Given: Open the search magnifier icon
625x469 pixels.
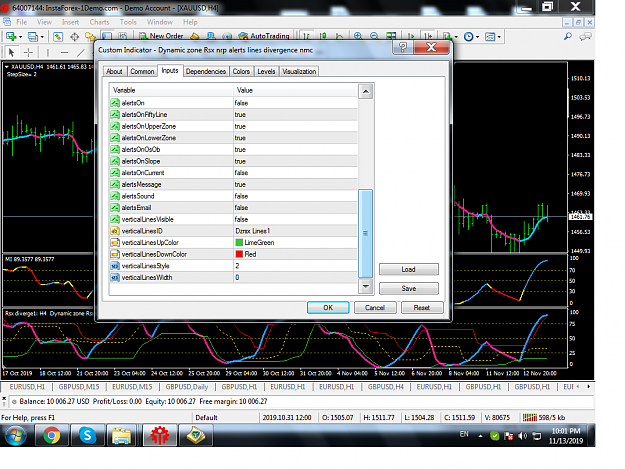Looking at the screenshot, I should [x=568, y=37].
